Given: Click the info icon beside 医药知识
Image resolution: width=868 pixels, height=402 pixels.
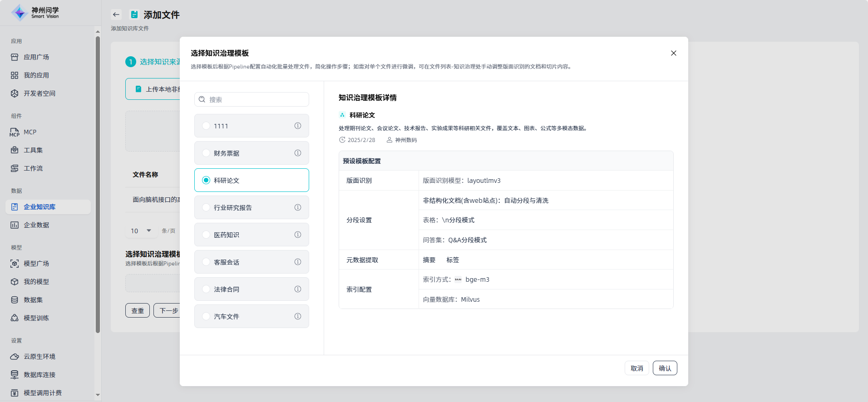Looking at the screenshot, I should click(298, 235).
